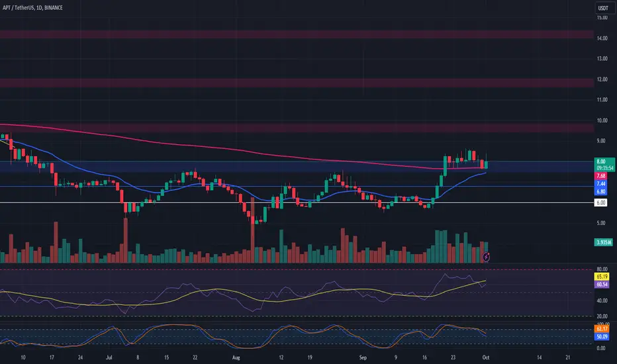This screenshot has height=364, width=617.
Task: Click the 3.935M volume label
Action: click(x=604, y=242)
